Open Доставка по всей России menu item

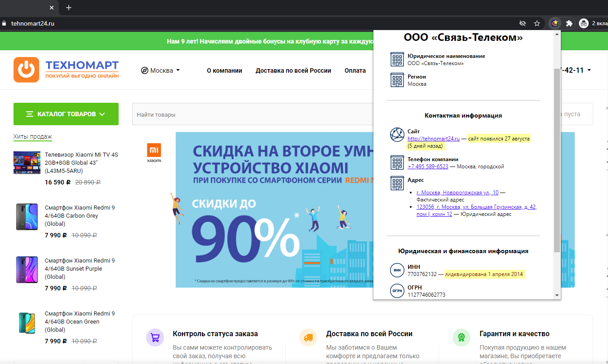(x=293, y=70)
